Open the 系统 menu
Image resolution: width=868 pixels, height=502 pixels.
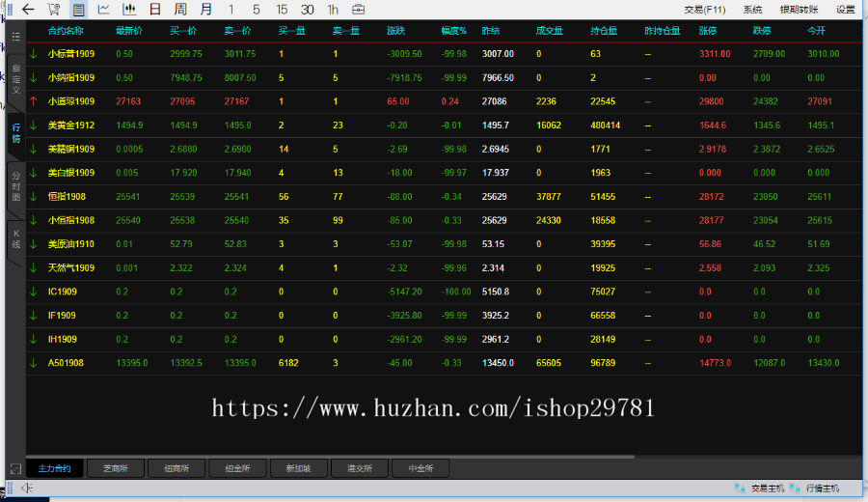tap(752, 10)
